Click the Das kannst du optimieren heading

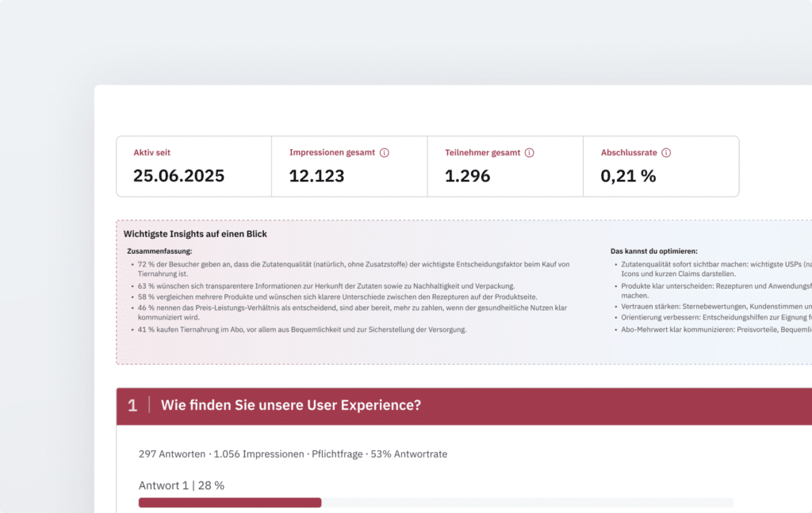[x=653, y=251]
